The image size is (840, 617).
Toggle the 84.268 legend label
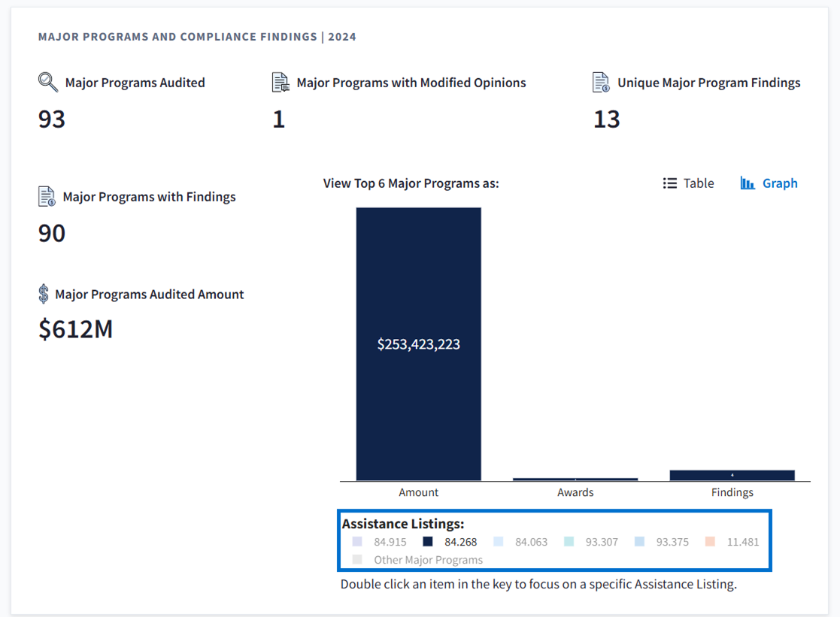pos(460,542)
